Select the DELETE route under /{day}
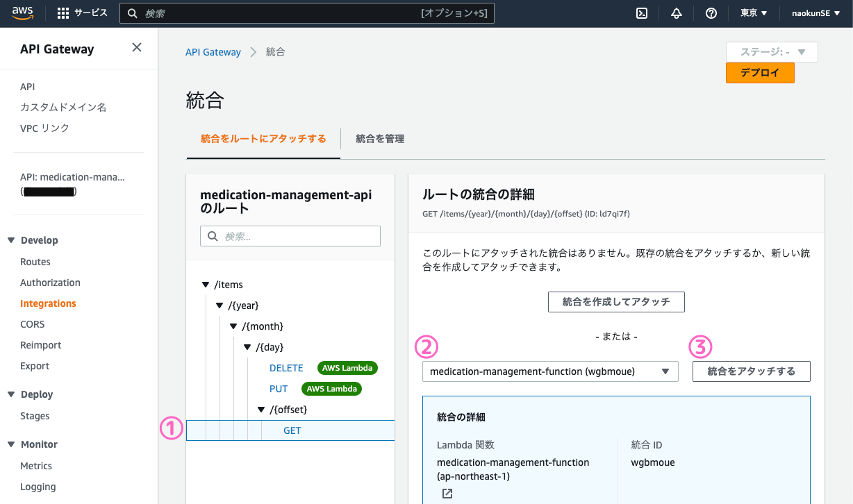853x504 pixels. click(286, 368)
